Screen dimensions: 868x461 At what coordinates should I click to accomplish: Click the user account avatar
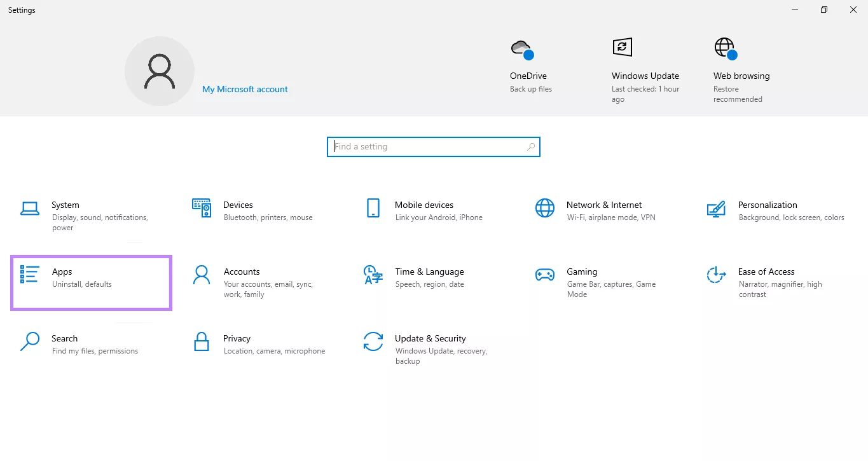(159, 71)
